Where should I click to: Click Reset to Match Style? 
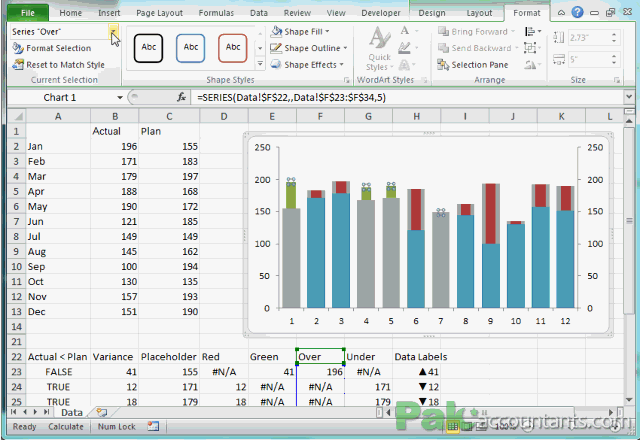[58, 64]
